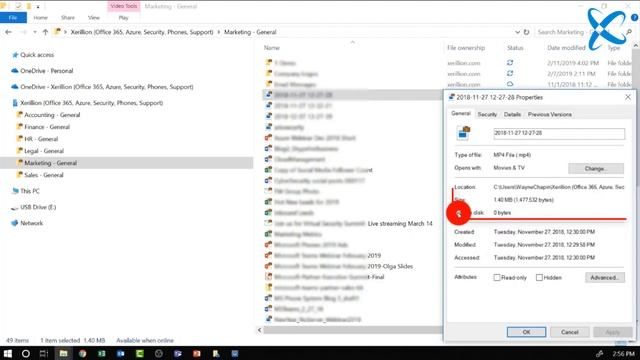Switch to Security tab in Properties

[487, 114]
